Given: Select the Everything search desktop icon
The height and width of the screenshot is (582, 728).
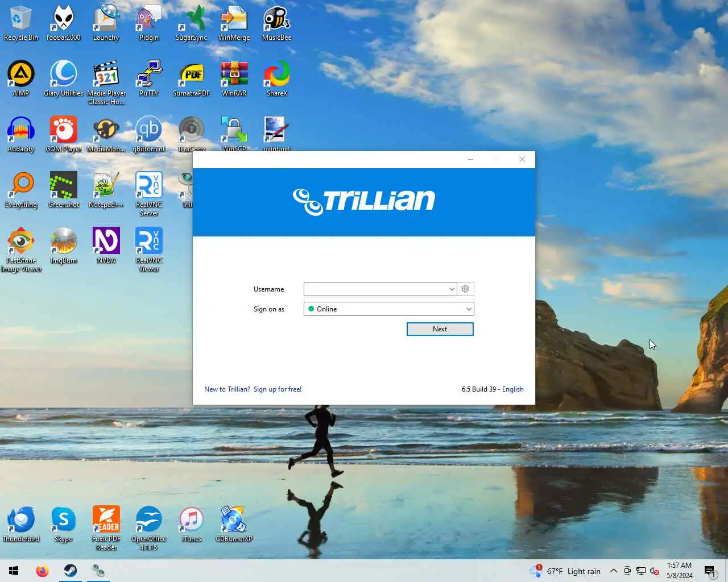Looking at the screenshot, I should click(x=20, y=190).
